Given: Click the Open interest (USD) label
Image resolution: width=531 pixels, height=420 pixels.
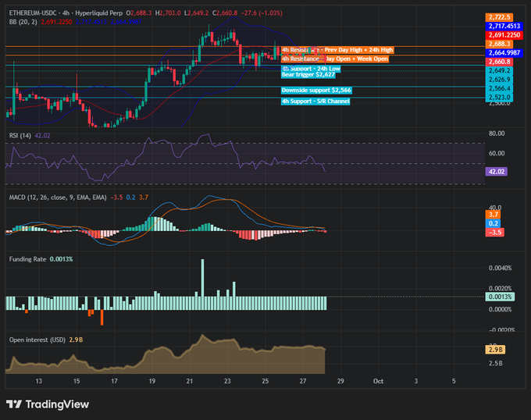Looking at the screenshot, I should (x=37, y=340).
